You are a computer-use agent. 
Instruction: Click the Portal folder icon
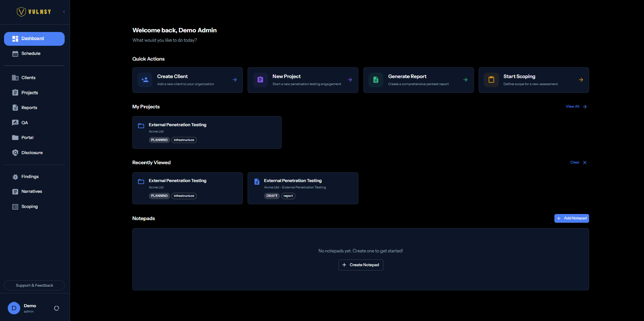[15, 138]
